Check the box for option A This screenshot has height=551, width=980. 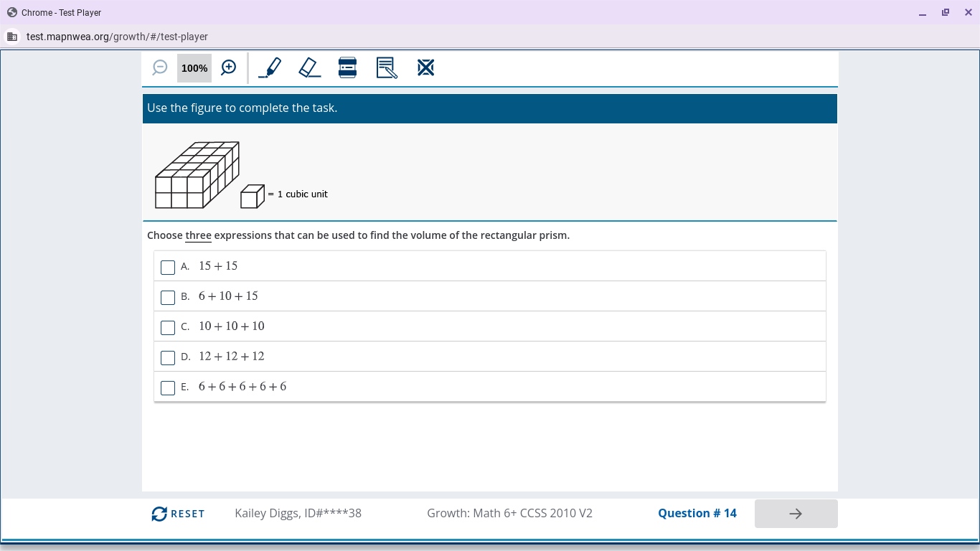coord(168,267)
